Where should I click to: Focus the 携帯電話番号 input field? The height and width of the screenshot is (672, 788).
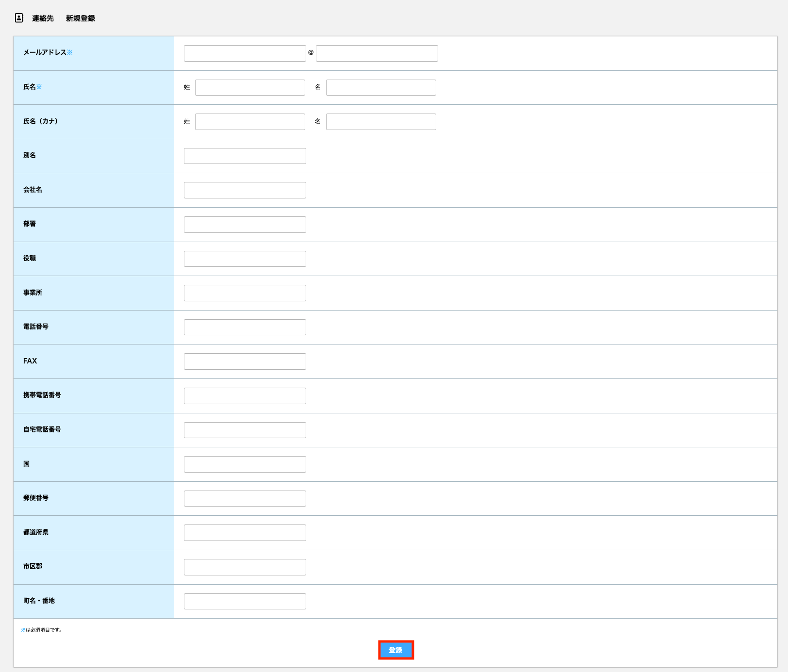(245, 396)
